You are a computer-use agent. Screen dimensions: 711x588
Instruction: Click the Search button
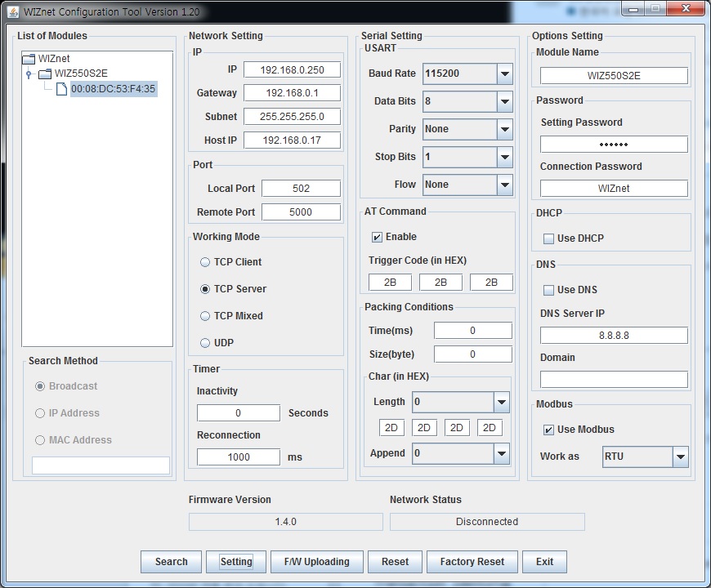[171, 562]
